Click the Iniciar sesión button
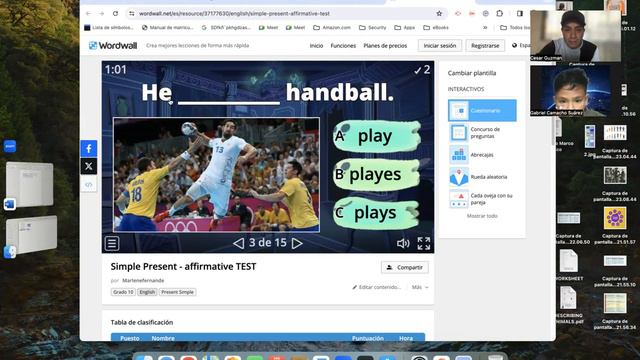Image resolution: width=640 pixels, height=360 pixels. [x=440, y=46]
